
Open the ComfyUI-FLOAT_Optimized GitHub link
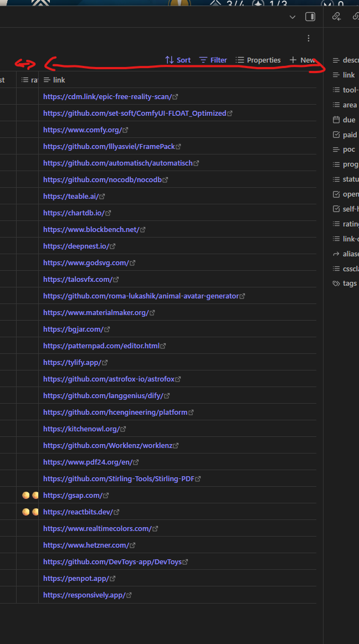(135, 113)
